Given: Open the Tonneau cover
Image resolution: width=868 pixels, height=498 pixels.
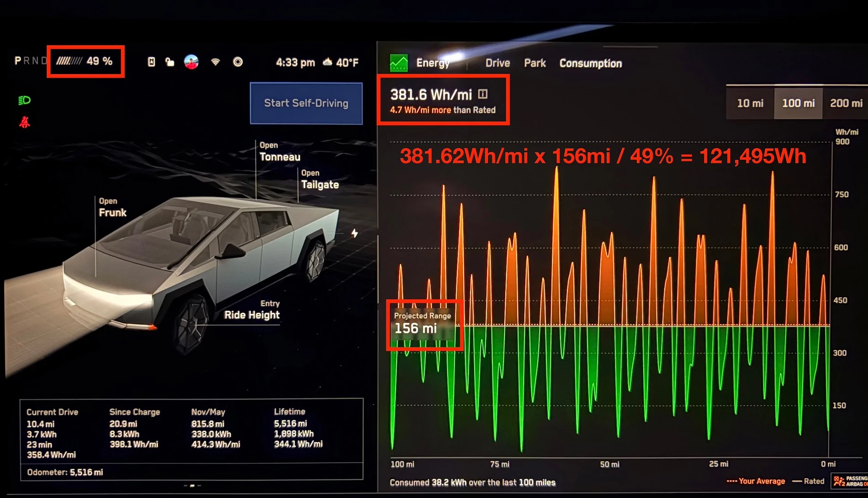Looking at the screenshot, I should click(x=280, y=152).
